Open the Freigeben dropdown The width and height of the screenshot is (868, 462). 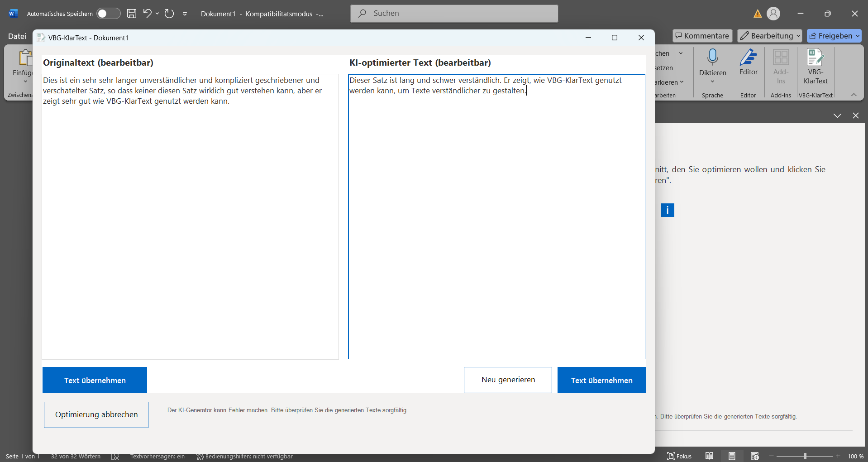click(x=834, y=36)
